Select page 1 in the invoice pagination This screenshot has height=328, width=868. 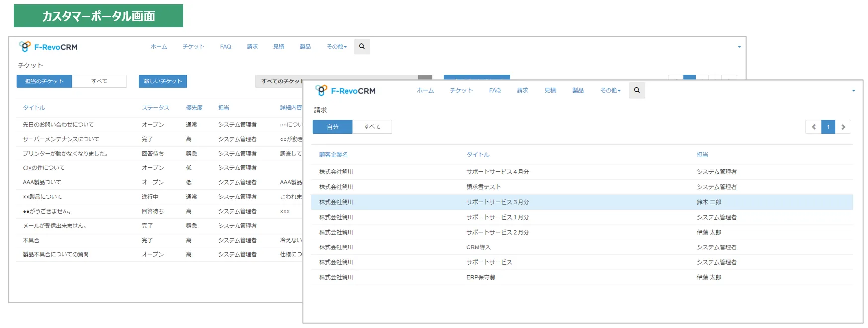pos(828,127)
